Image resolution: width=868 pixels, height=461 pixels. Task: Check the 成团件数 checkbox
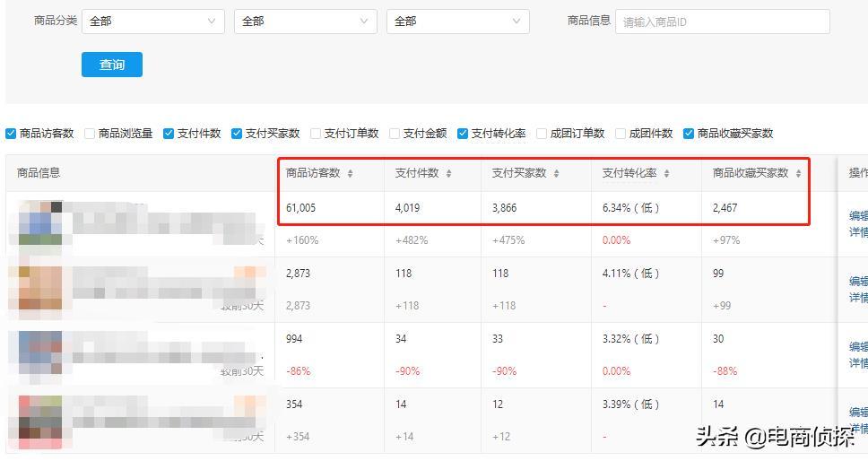[x=621, y=134]
